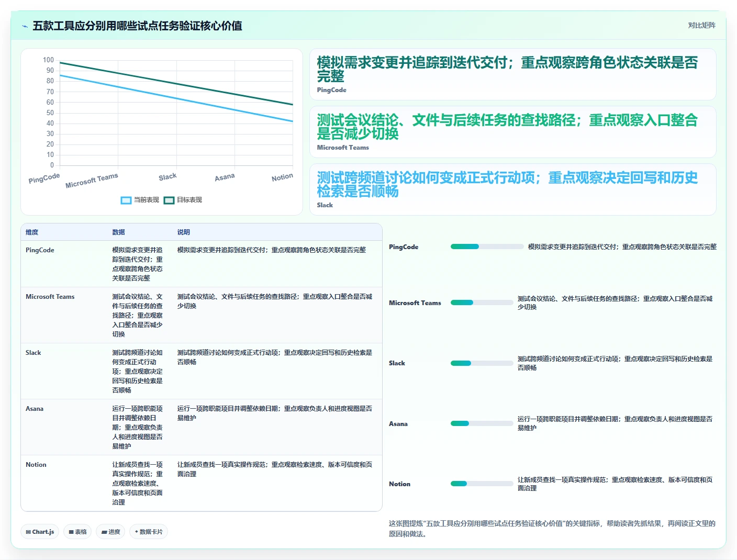Click the Notion 说明 cell text

point(275,469)
